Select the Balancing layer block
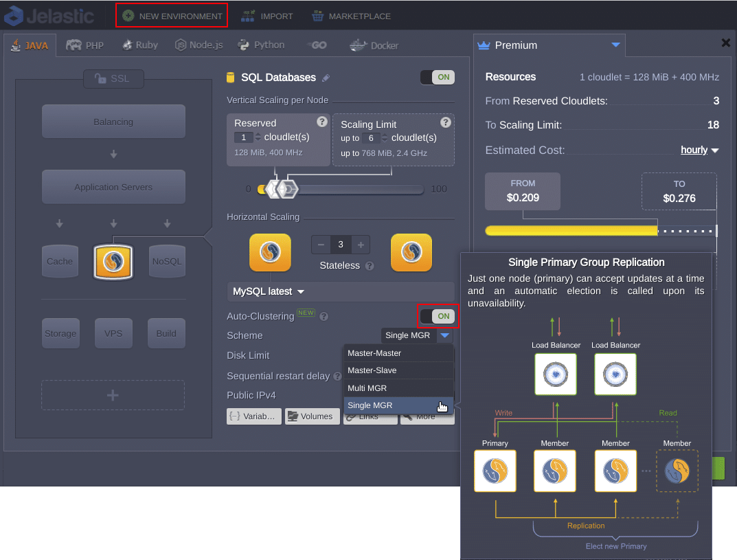Viewport: 737px width, 560px height. click(x=113, y=122)
